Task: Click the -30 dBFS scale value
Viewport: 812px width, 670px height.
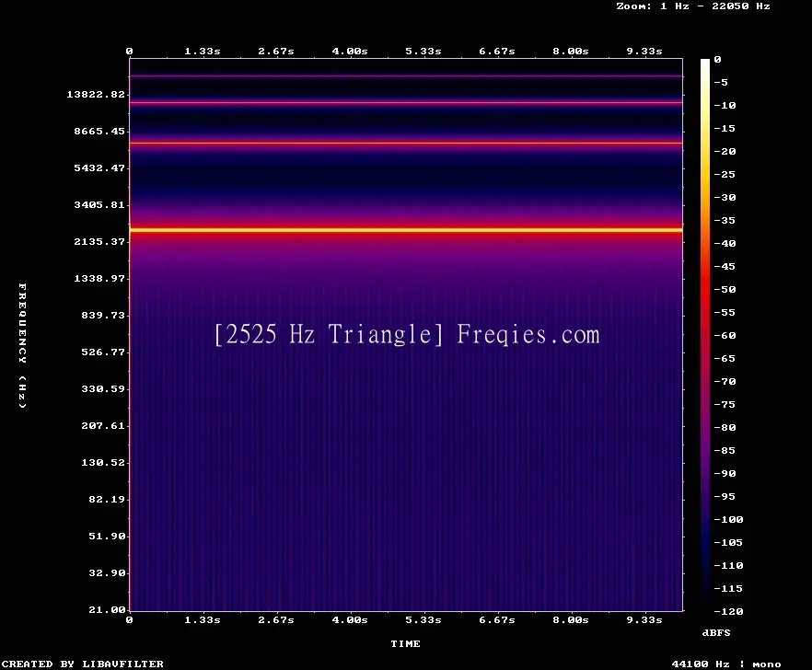Action: (725, 197)
